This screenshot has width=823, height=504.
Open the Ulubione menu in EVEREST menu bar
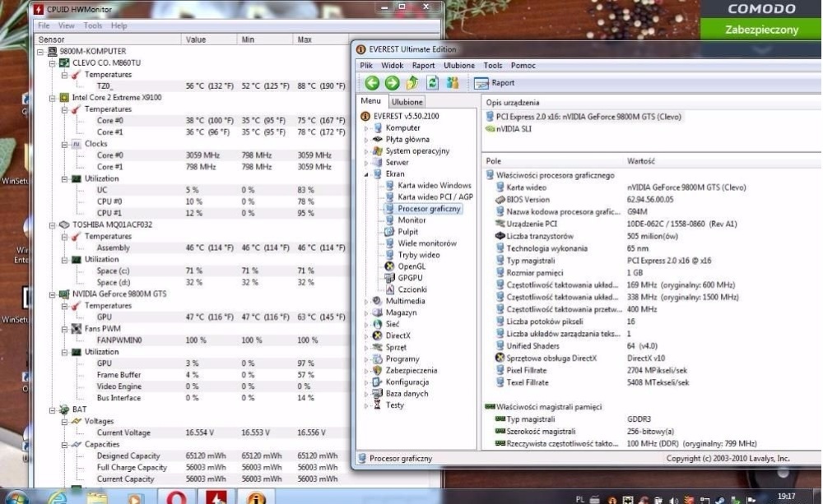(458, 66)
